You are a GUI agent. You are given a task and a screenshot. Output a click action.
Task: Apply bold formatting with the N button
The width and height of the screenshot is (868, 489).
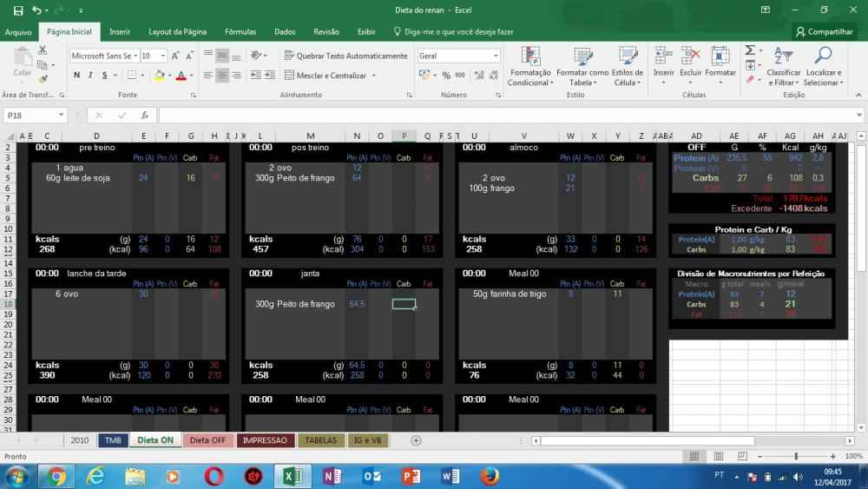tap(77, 76)
